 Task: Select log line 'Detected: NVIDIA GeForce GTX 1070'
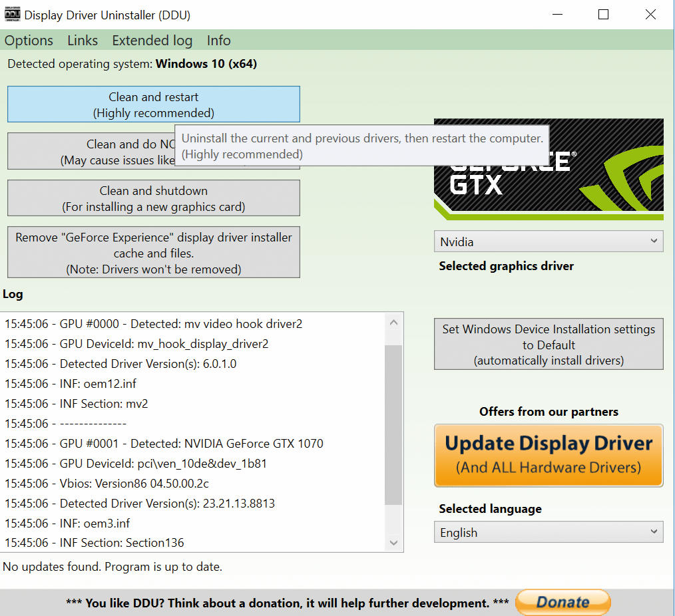point(164,444)
